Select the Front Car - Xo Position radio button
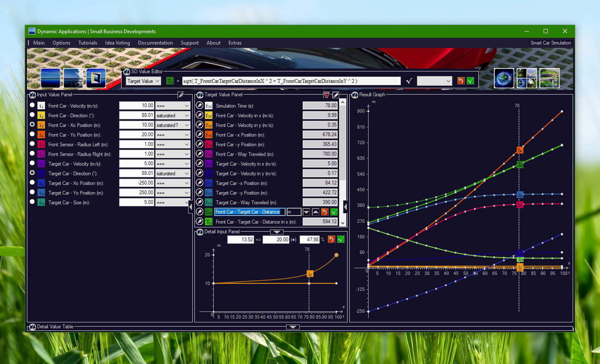Screen dimensions: 600x364 coord(32,124)
